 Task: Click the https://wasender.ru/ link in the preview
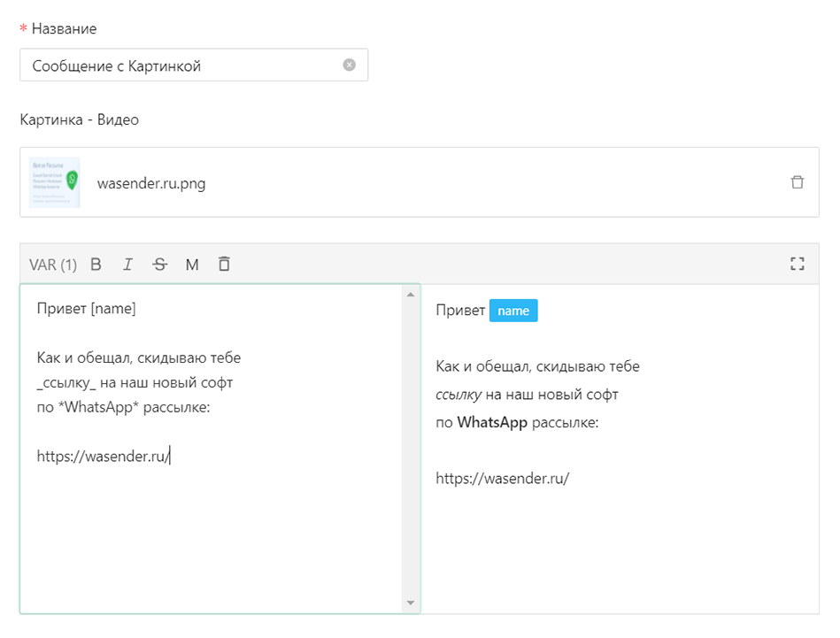pos(502,479)
